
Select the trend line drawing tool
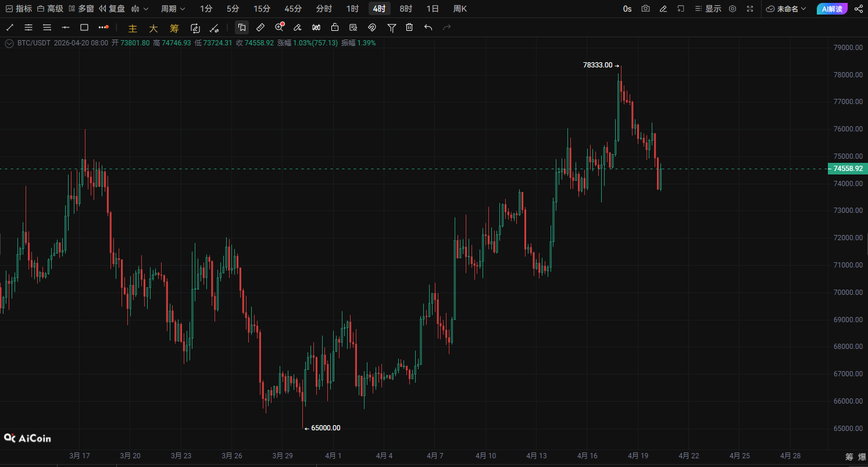(10, 27)
